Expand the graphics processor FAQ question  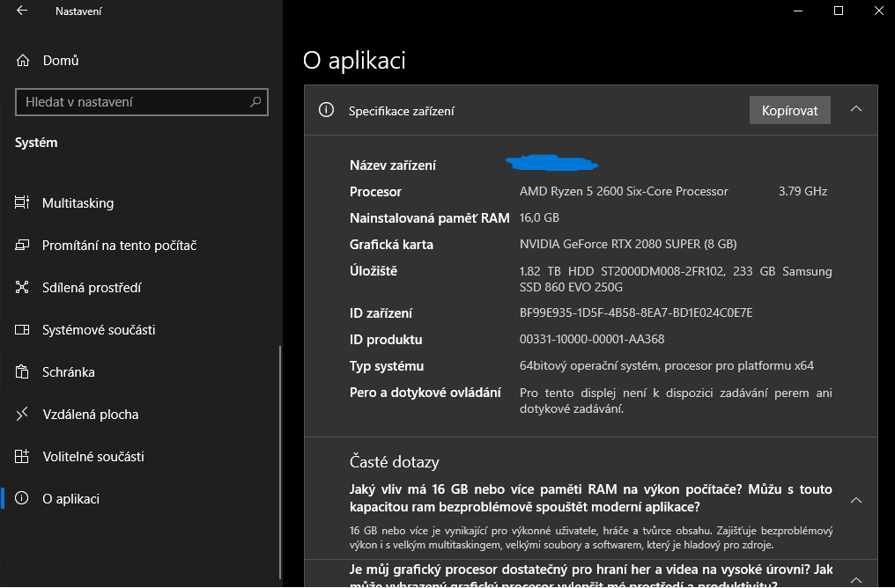click(855, 580)
